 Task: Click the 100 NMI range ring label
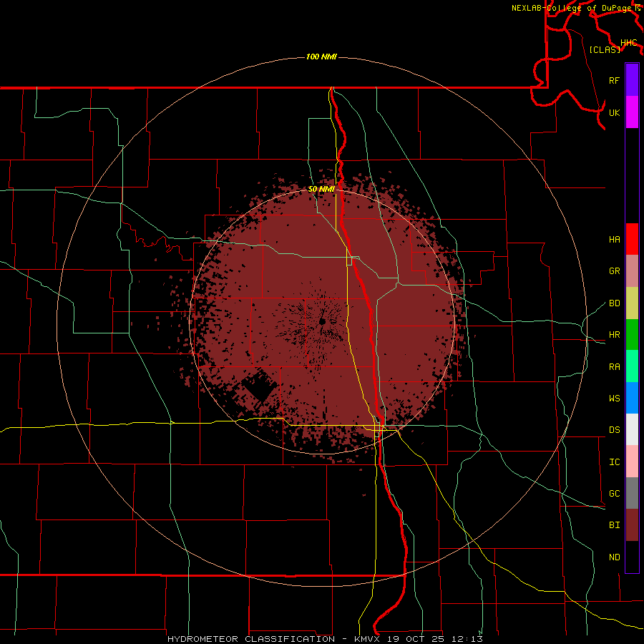tap(321, 57)
